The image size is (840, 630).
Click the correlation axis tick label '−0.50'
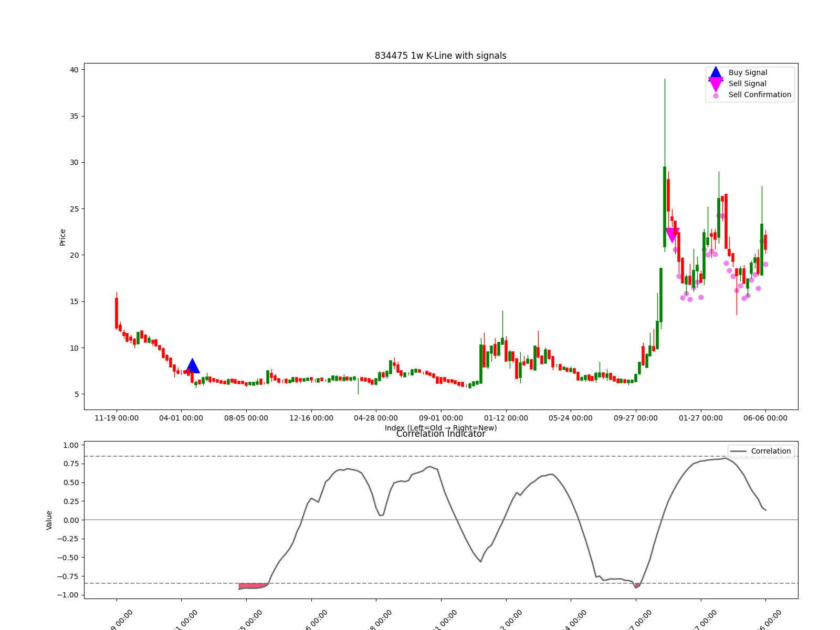[x=68, y=558]
